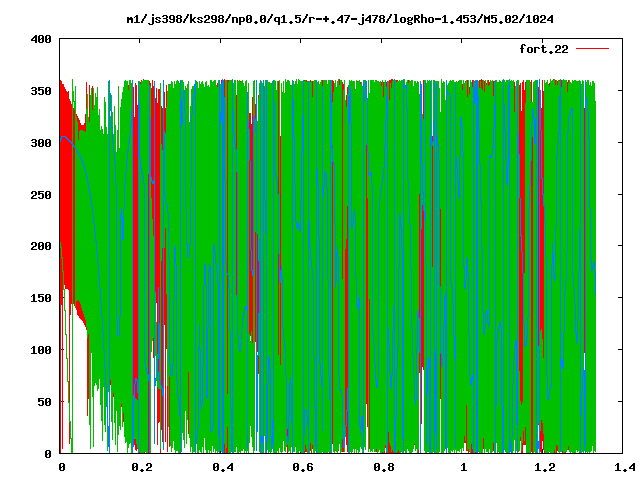640x480 pixels.
Task: Click x-axis label 0.6
Action: (x=303, y=467)
